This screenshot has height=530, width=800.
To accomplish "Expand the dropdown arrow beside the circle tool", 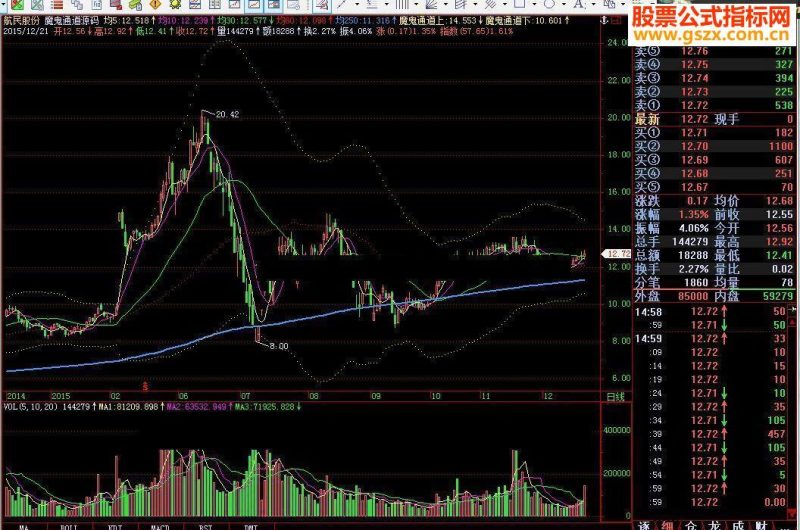I will pyautogui.click(x=563, y=4).
